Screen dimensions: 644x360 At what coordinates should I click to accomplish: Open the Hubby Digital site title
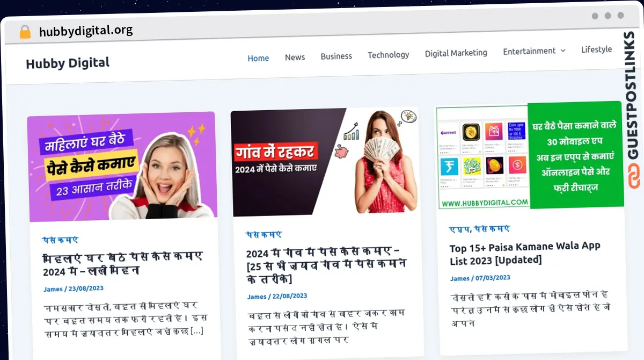point(68,63)
